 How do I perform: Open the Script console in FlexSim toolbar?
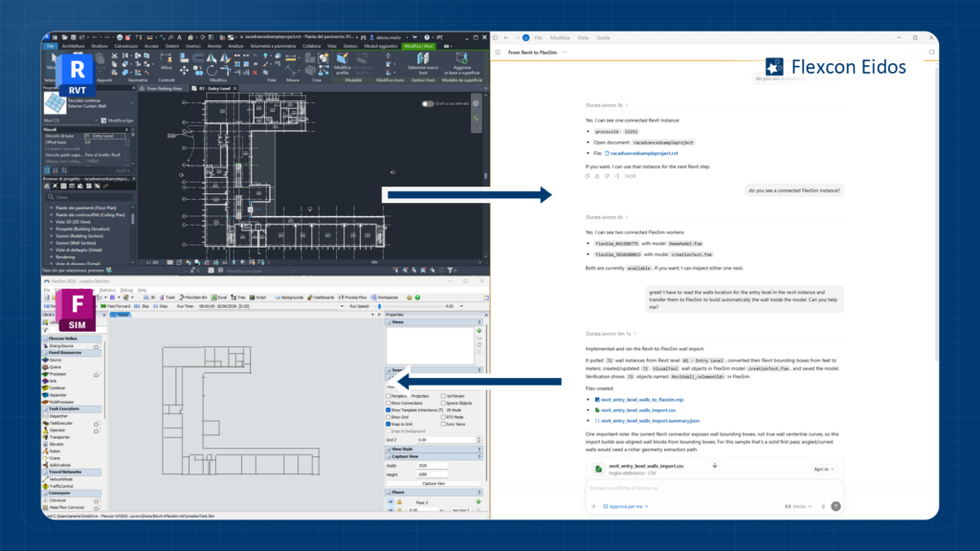(257, 298)
